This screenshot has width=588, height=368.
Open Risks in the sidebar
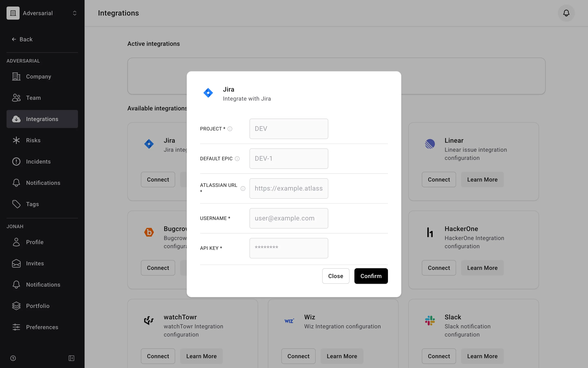coord(42,140)
